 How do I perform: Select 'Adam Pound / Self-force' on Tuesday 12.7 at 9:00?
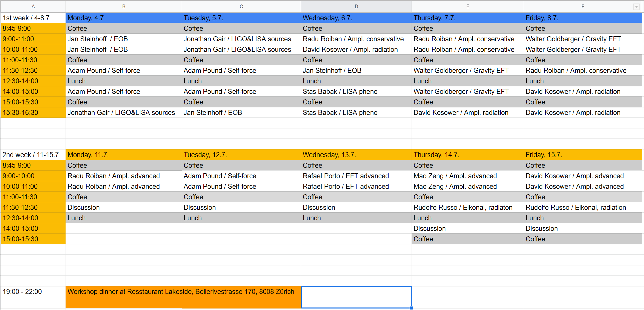click(x=241, y=176)
